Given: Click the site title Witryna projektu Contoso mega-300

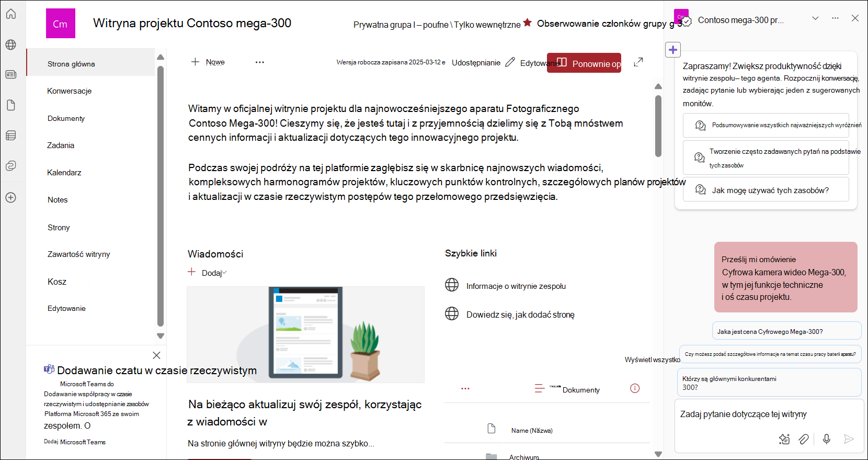Looking at the screenshot, I should [192, 23].
